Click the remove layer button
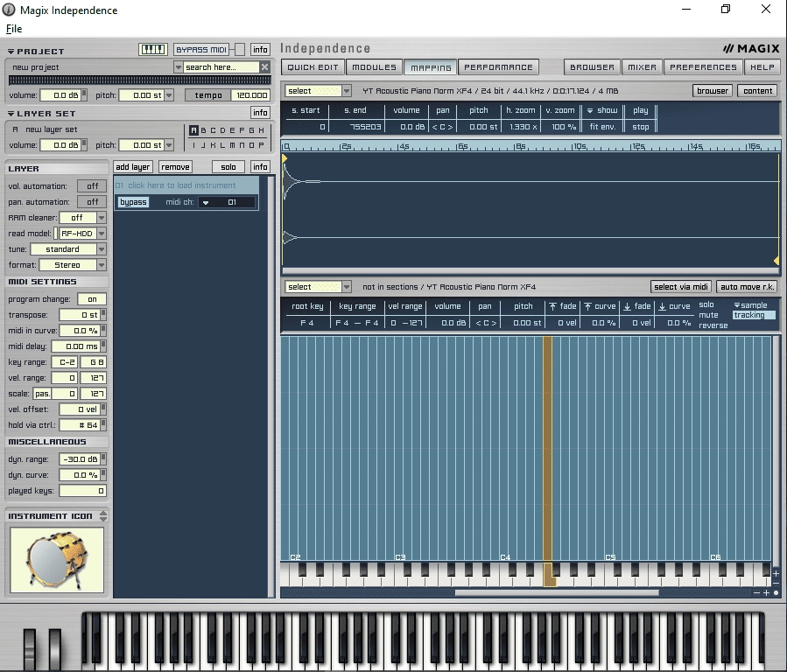Screen dimensions: 787x672 (x=175, y=167)
